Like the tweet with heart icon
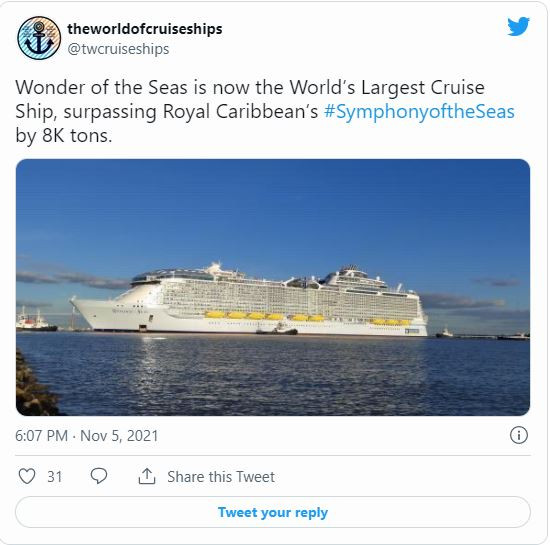The height and width of the screenshot is (545, 550). click(x=27, y=476)
